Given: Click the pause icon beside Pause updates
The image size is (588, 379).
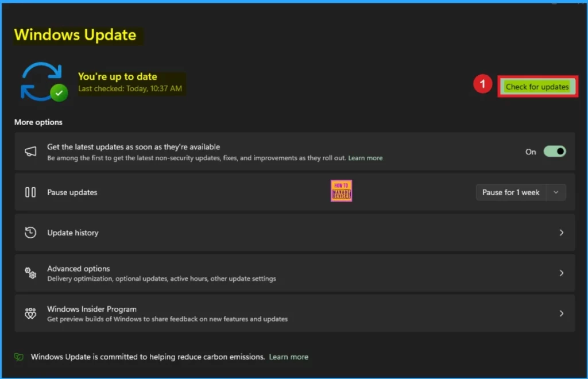Looking at the screenshot, I should coord(30,192).
